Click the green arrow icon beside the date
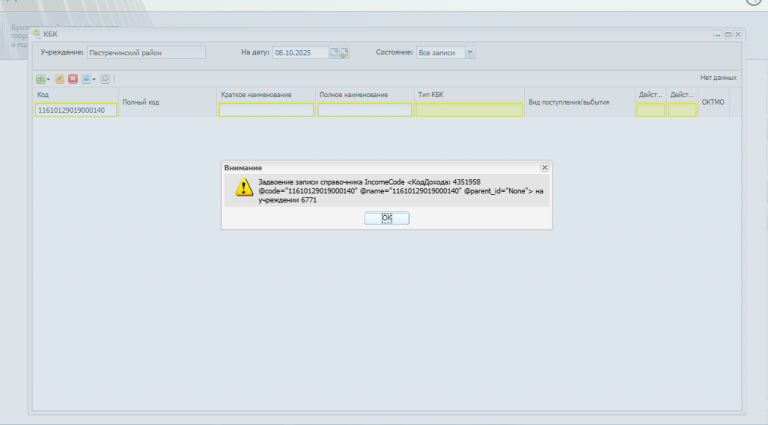The image size is (768, 425). coord(344,53)
